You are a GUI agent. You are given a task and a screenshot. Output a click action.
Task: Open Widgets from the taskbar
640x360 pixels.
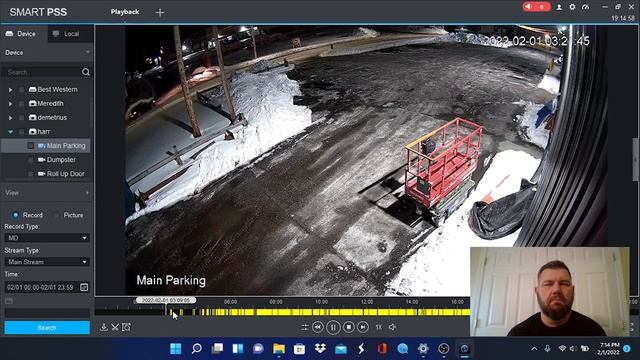click(238, 349)
